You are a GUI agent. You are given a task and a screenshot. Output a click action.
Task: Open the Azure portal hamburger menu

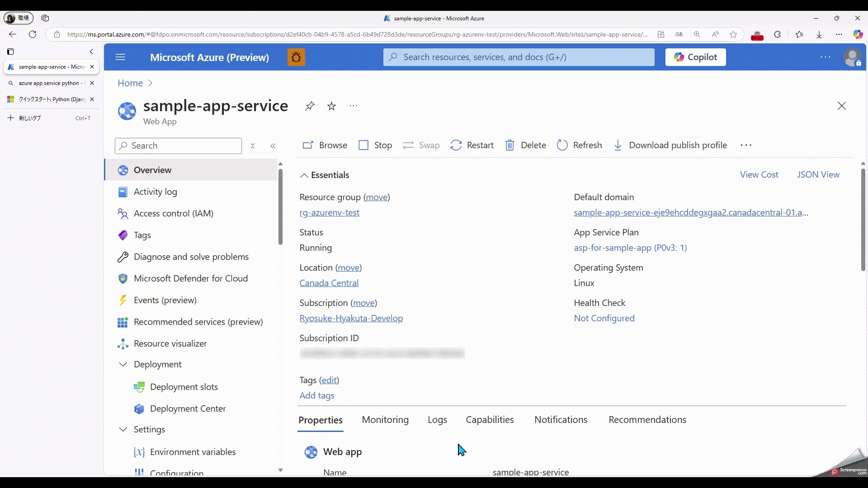pos(120,57)
